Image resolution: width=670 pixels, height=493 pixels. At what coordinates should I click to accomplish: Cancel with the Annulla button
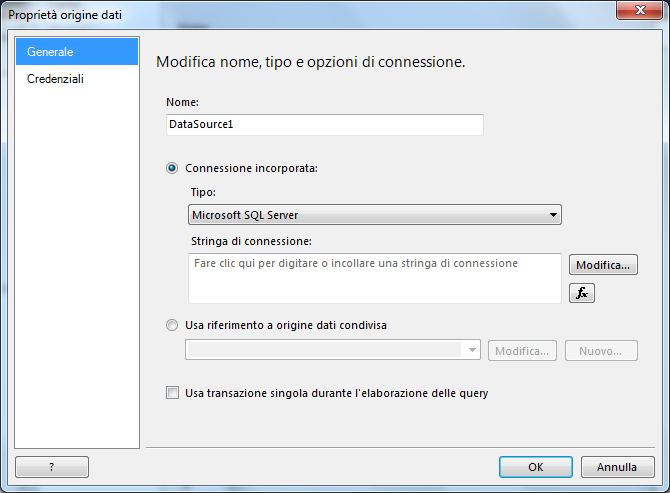617,467
